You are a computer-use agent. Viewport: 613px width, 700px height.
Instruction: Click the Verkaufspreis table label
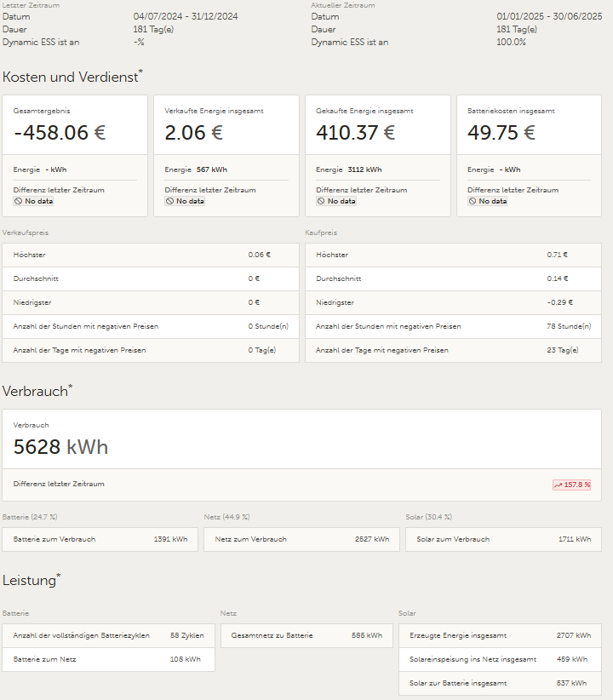(26, 232)
